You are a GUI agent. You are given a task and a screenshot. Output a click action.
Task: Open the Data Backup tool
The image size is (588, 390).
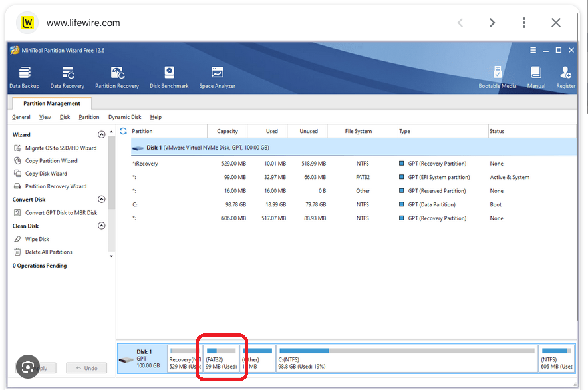(25, 77)
